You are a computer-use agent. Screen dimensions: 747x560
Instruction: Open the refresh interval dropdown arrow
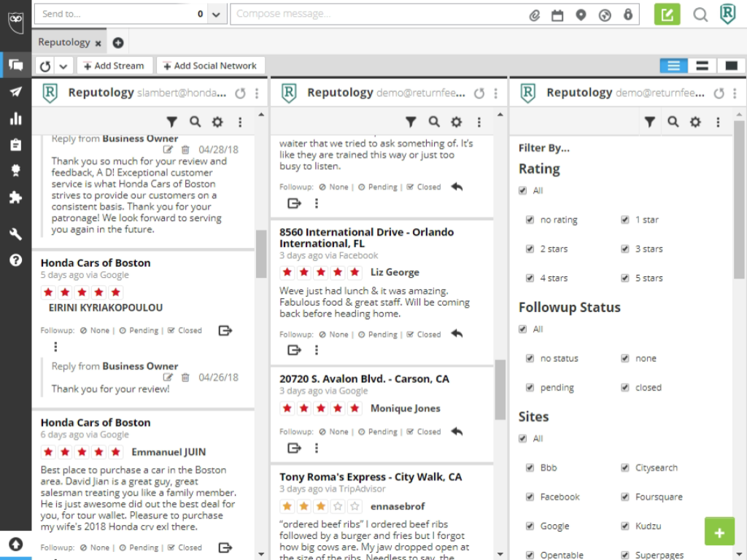click(63, 66)
